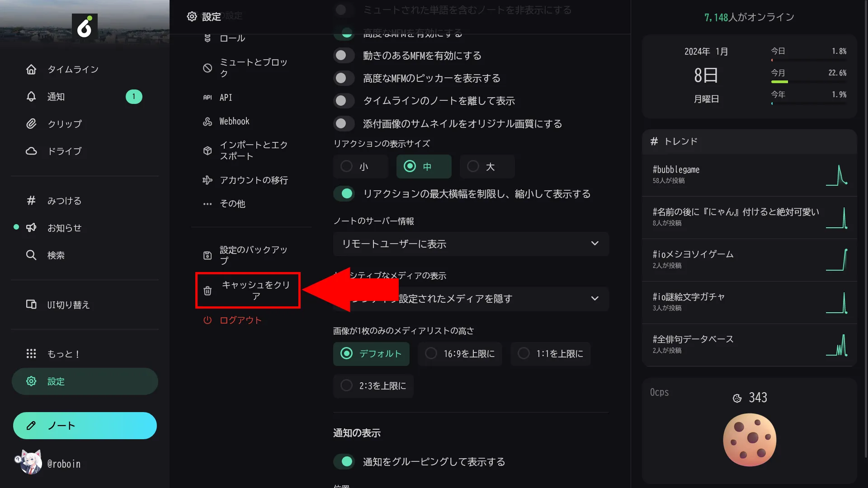Click the Webhook settings icon
This screenshot has height=488, width=868.
(x=207, y=122)
